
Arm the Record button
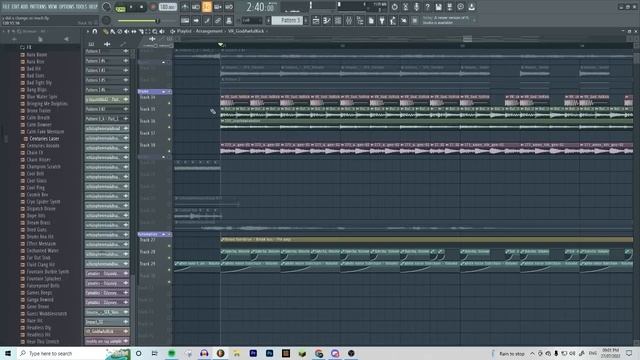tap(153, 7)
